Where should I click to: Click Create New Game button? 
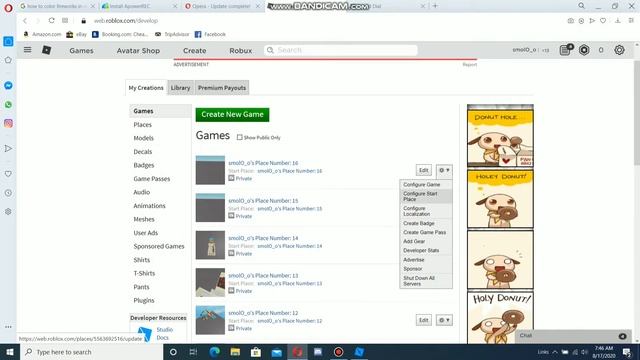coord(232,114)
